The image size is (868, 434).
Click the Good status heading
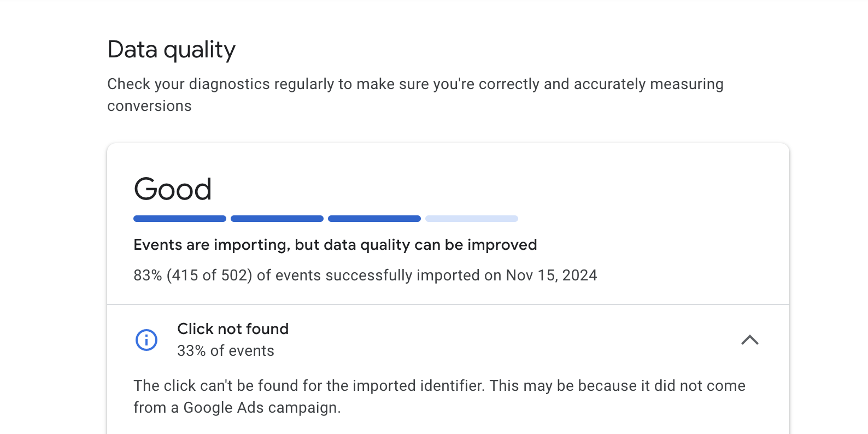(x=173, y=189)
